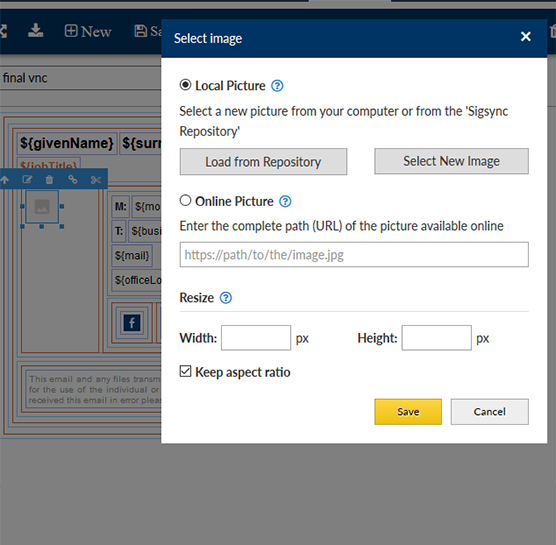
Task: Click the Width input field
Action: (x=256, y=338)
